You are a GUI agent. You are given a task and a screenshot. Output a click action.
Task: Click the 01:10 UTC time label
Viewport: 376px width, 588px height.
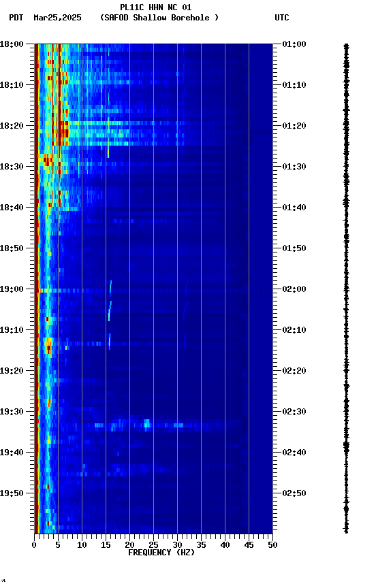pos(294,85)
